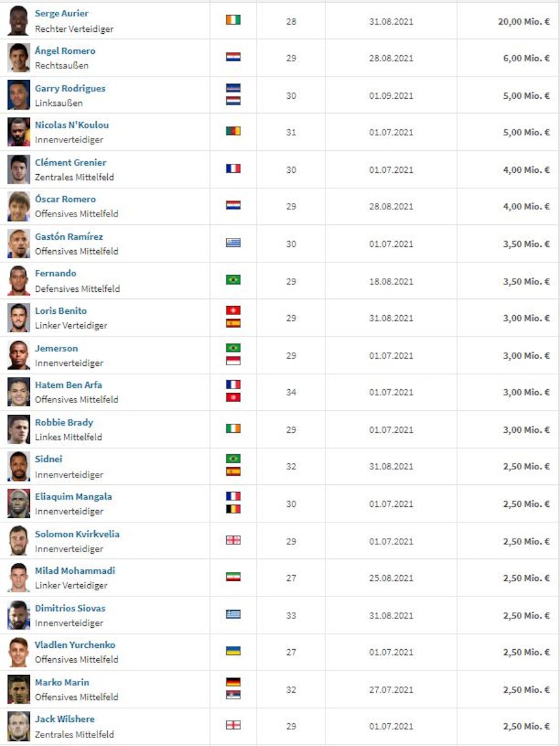The height and width of the screenshot is (746, 560).
Task: Click Garry Rodrigues' player photo
Action: click(19, 95)
